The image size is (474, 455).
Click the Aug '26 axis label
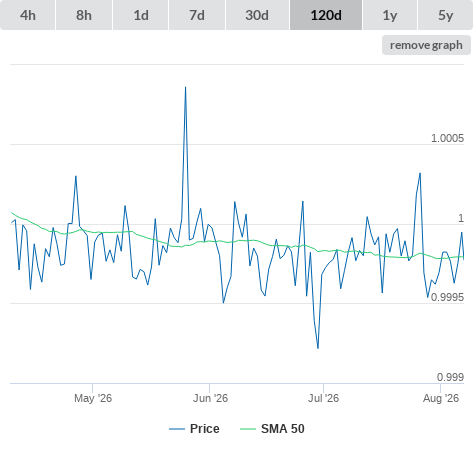point(441,398)
